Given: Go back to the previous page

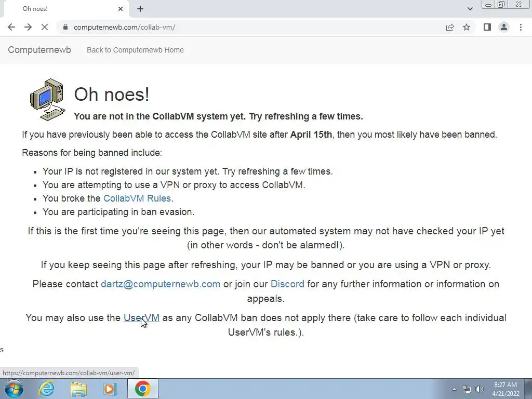Looking at the screenshot, I should click(x=11, y=27).
